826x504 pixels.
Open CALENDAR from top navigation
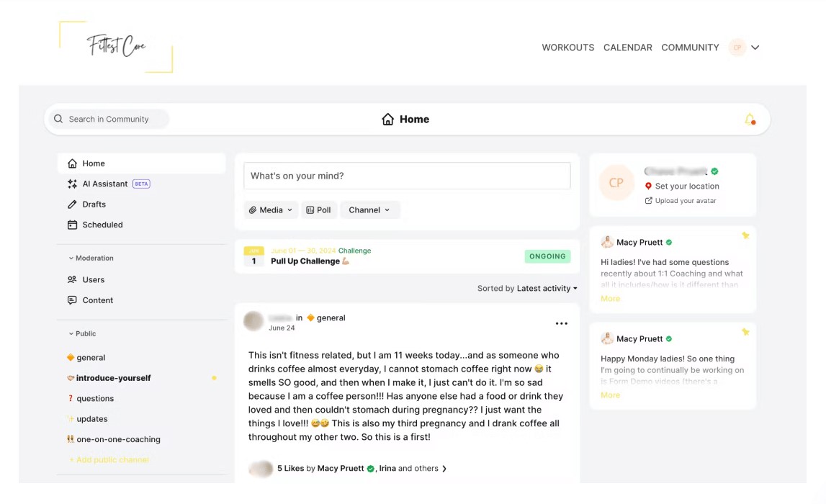[627, 48]
